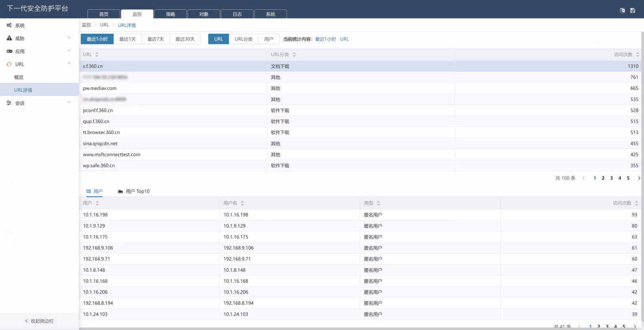The height and width of the screenshot is (330, 644).
Task: Click the 会话 sliders icon in sidebar
Action: tap(9, 103)
